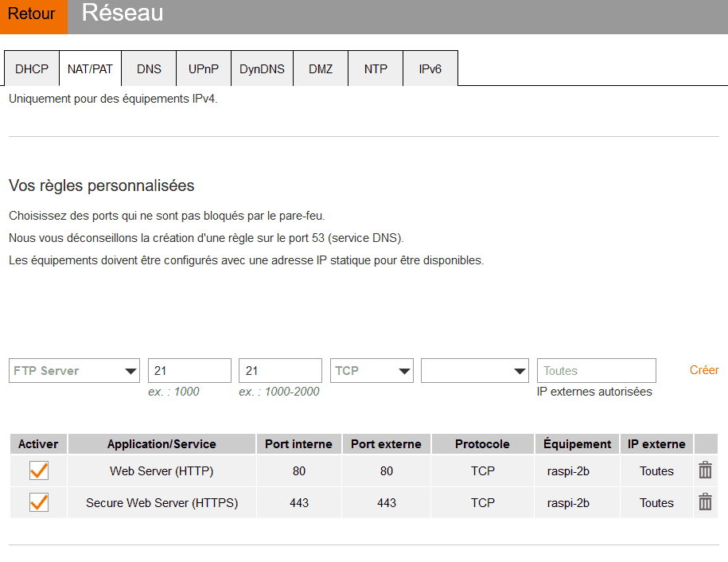Disable the Secure Web Server (HTTPS) rule checkbox
728x562 pixels.
click(38, 502)
